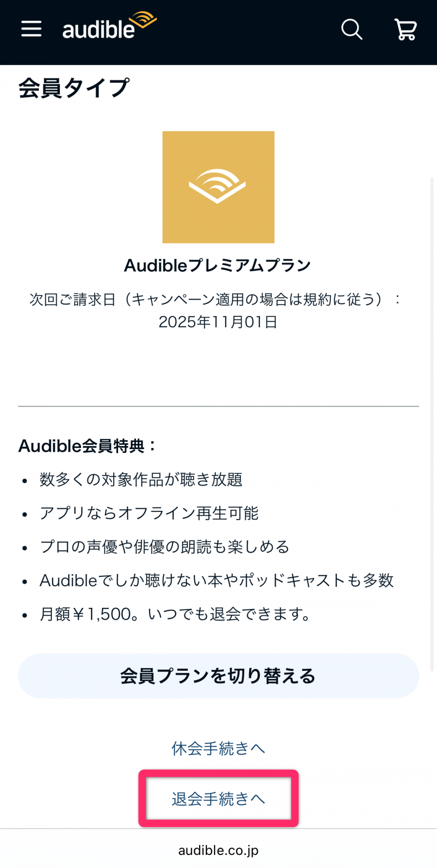Select the 月額￥1,500 price benefit line
This screenshot has height=868, width=437.
(x=176, y=614)
